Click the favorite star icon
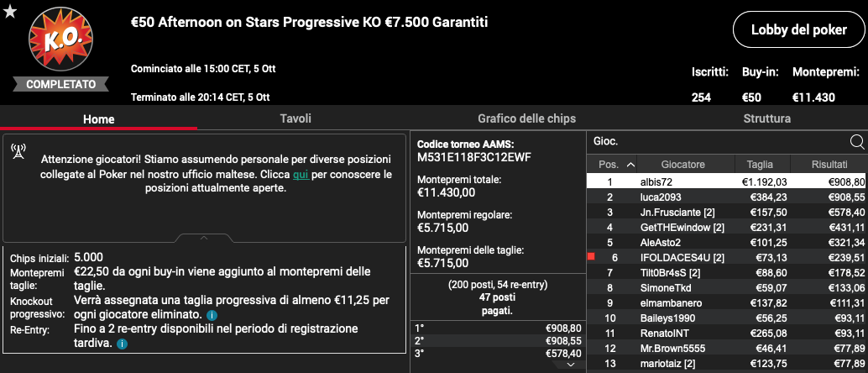 (x=10, y=13)
